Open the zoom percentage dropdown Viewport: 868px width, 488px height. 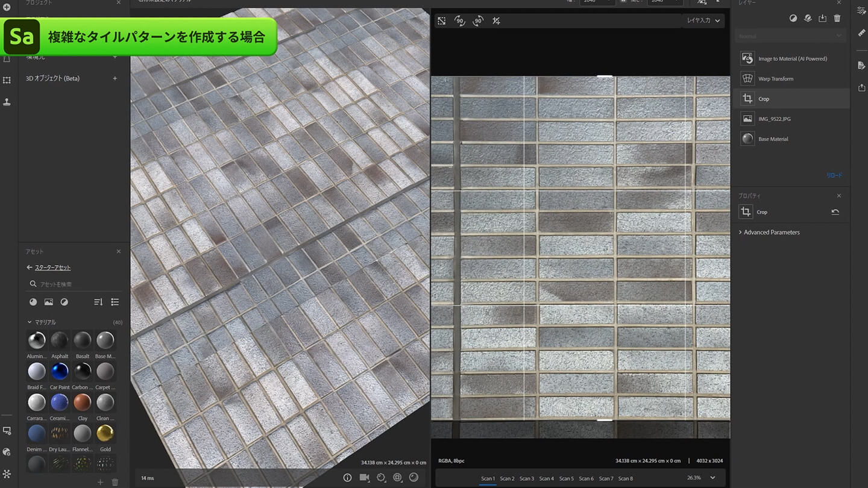(702, 478)
